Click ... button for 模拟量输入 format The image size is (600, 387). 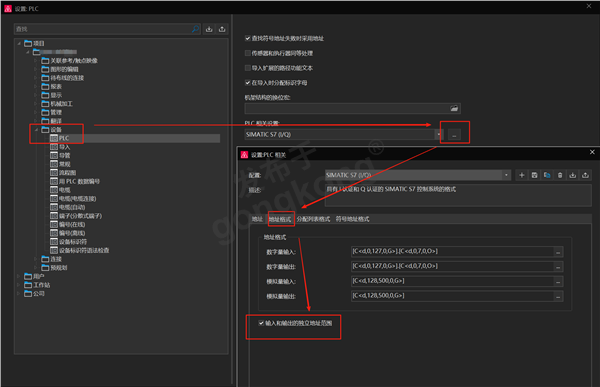click(x=558, y=282)
